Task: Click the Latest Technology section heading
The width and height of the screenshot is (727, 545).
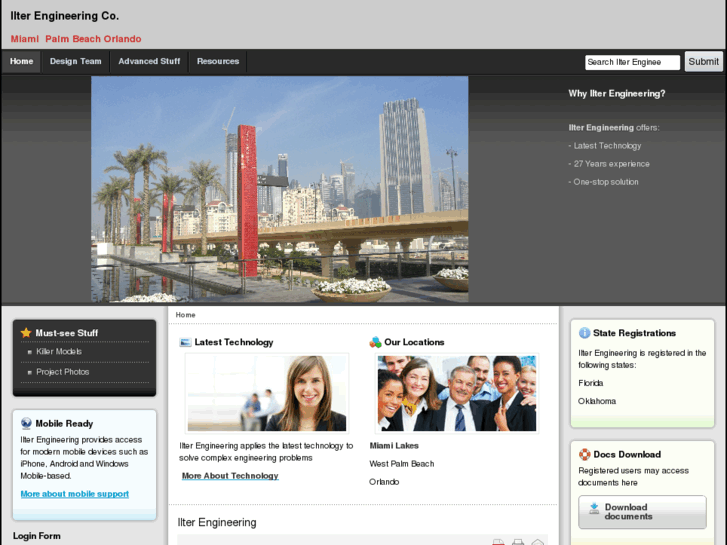Action: tap(234, 342)
